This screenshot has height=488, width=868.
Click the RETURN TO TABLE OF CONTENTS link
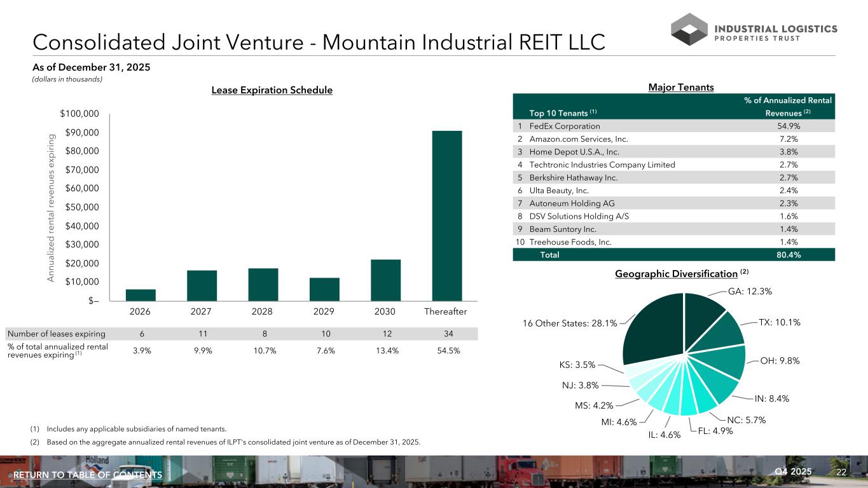tap(88, 475)
